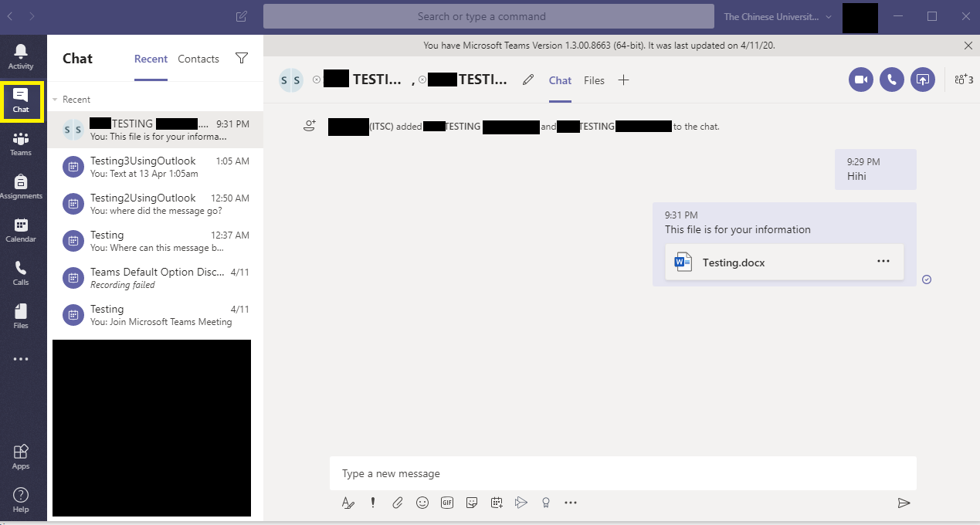
Task: Open the Testing chat from 12:37 AM
Action: pos(155,241)
